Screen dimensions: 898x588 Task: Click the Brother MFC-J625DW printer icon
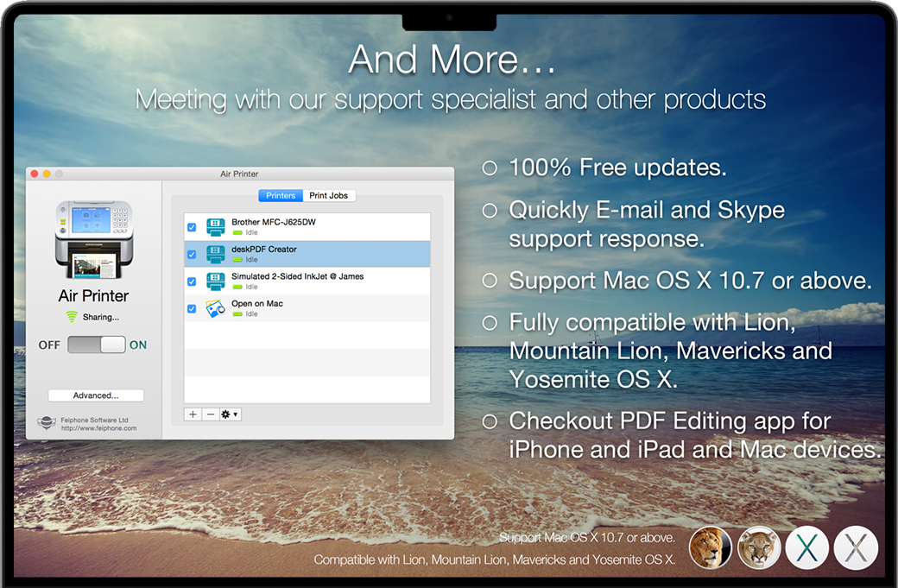[x=215, y=227]
